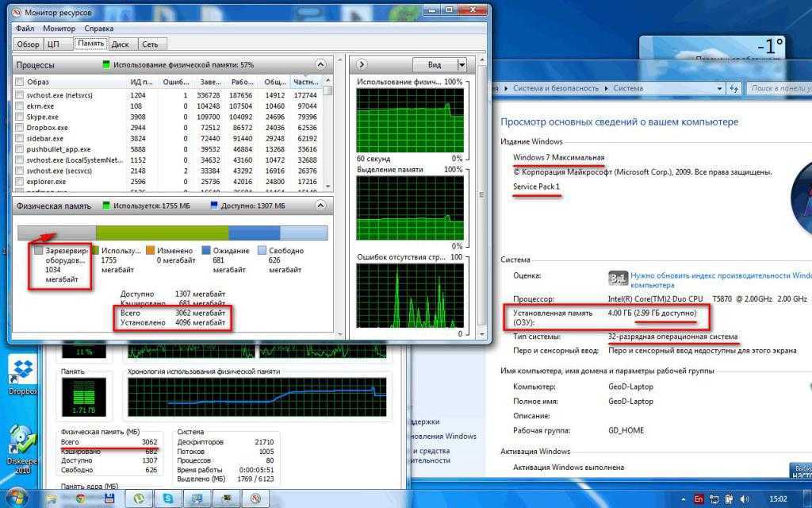Sort processes by the ИД п... column
This screenshot has width=812, height=508.
click(x=141, y=82)
